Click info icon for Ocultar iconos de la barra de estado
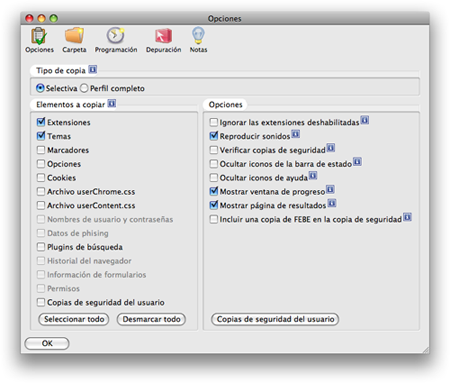 point(357,162)
